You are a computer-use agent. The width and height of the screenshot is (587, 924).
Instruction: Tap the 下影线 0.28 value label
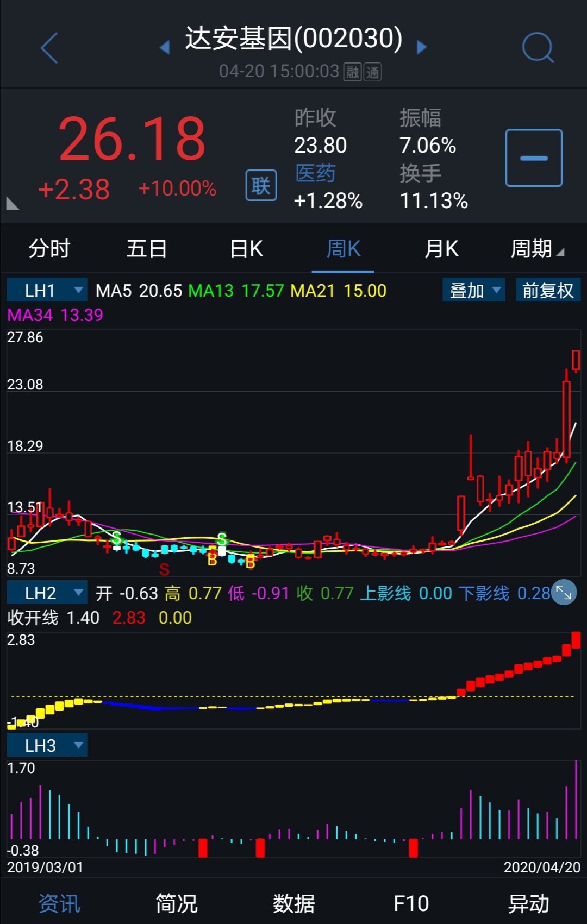pos(504,593)
